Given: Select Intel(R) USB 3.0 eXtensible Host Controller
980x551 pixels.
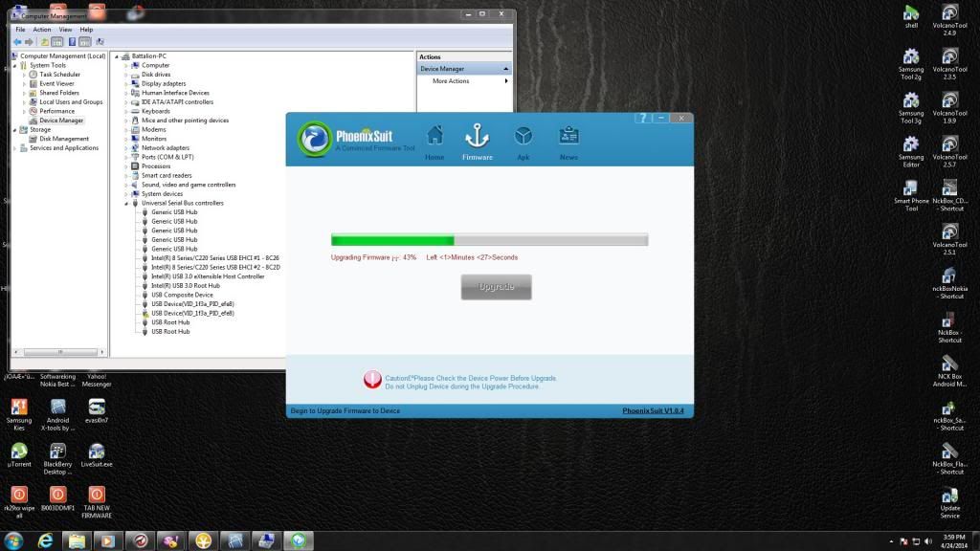Looking at the screenshot, I should (208, 276).
